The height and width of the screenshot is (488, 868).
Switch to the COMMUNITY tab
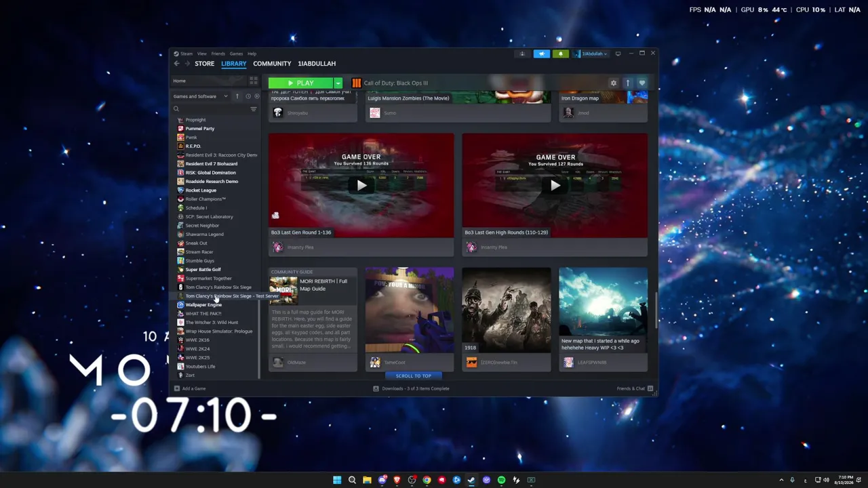pyautogui.click(x=272, y=64)
